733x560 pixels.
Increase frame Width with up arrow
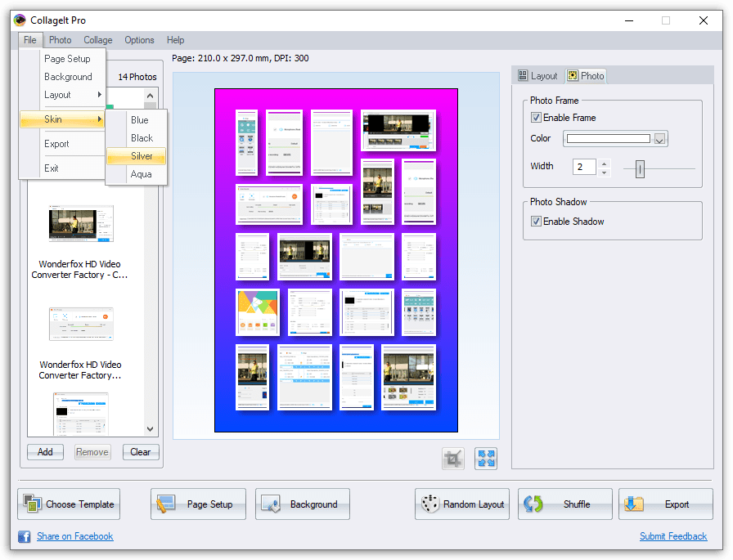click(604, 162)
